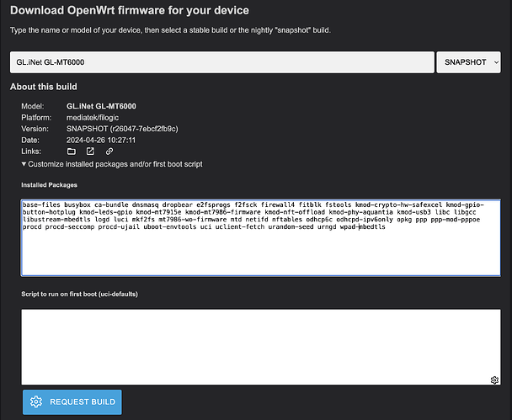
Task: Collapse Customize installed packages section
Action: [112, 164]
